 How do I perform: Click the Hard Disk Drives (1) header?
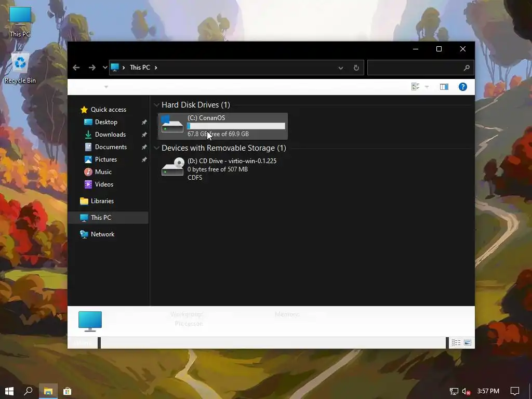[x=196, y=105]
